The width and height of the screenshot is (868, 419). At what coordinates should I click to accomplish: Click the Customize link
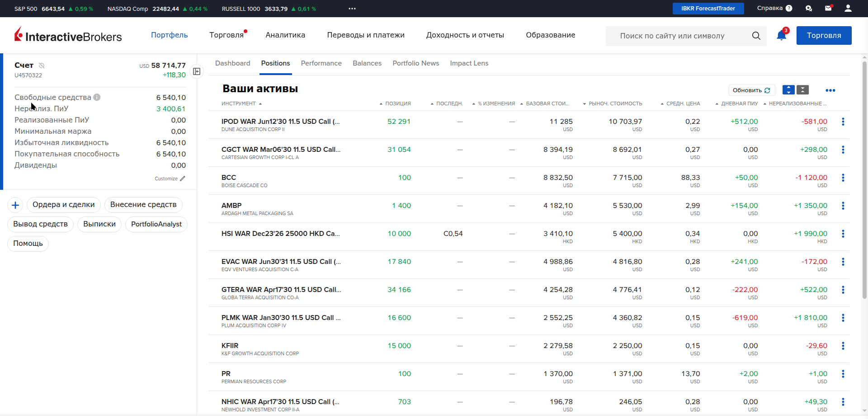coord(170,179)
